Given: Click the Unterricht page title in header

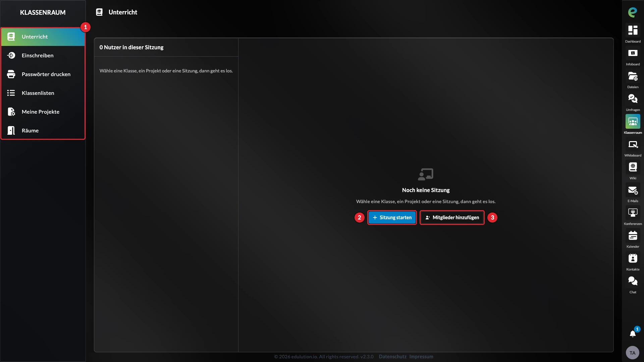Looking at the screenshot, I should pyautogui.click(x=123, y=12).
